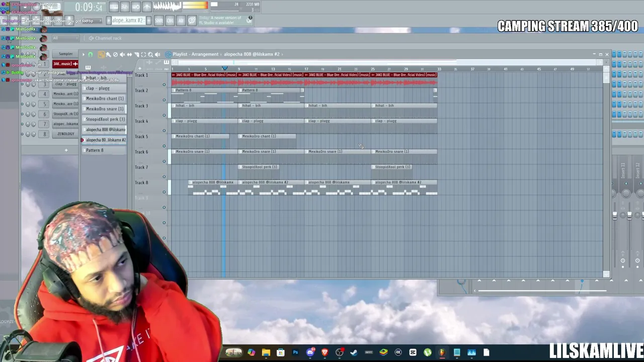Open Brave browser from the taskbar
The width and height of the screenshot is (644, 362).
click(325, 352)
